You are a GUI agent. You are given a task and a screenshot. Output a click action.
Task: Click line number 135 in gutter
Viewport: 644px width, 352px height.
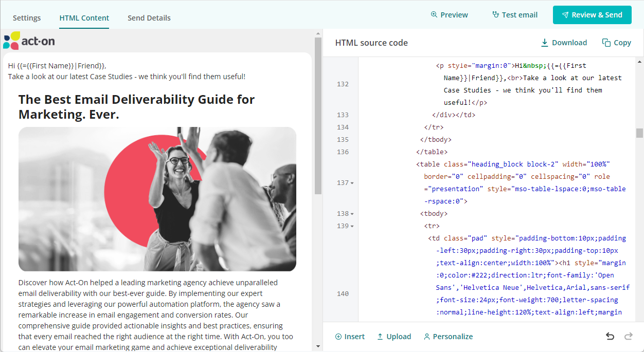[x=343, y=140]
